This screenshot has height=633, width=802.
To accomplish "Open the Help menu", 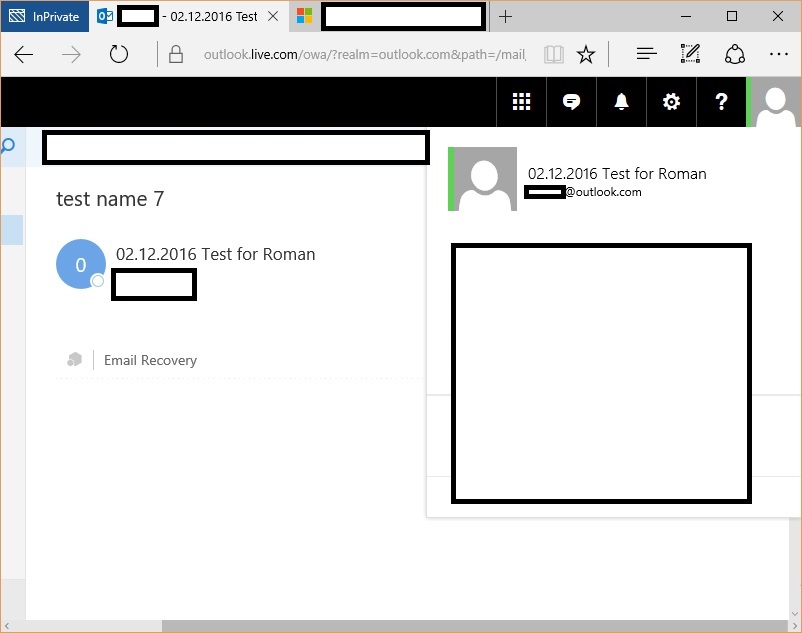I will point(721,101).
